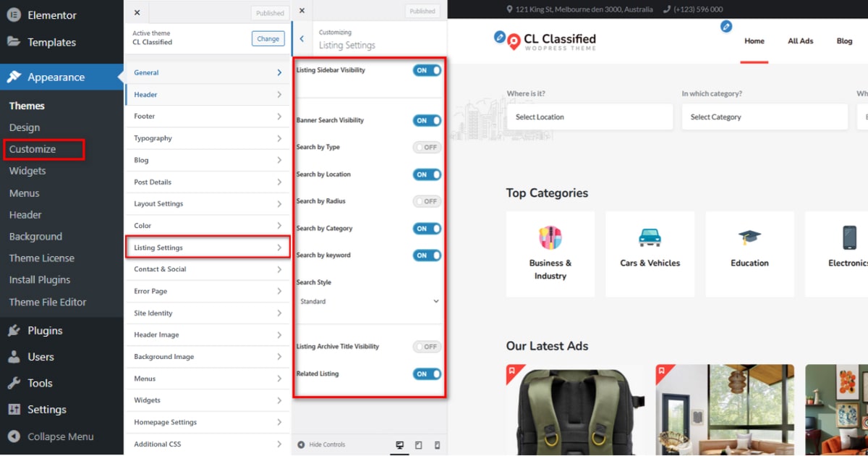The height and width of the screenshot is (456, 868).
Task: Click the green backpack ad thumbnail
Action: click(575, 410)
